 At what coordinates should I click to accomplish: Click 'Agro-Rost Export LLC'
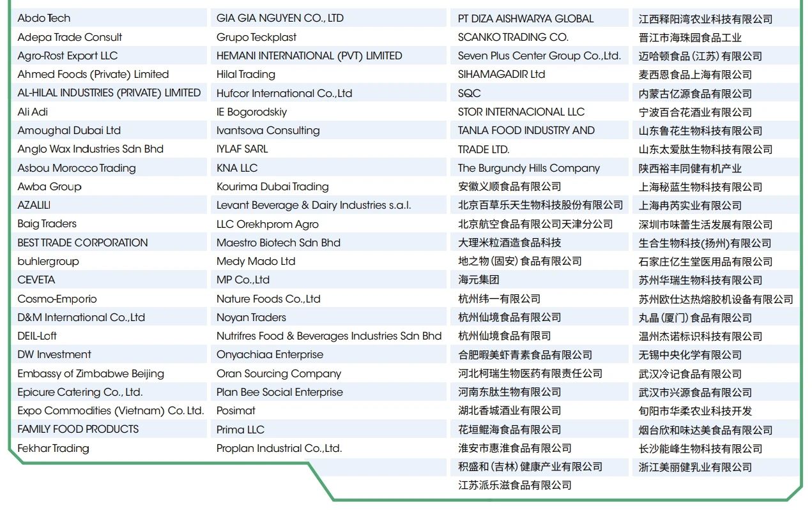68,56
